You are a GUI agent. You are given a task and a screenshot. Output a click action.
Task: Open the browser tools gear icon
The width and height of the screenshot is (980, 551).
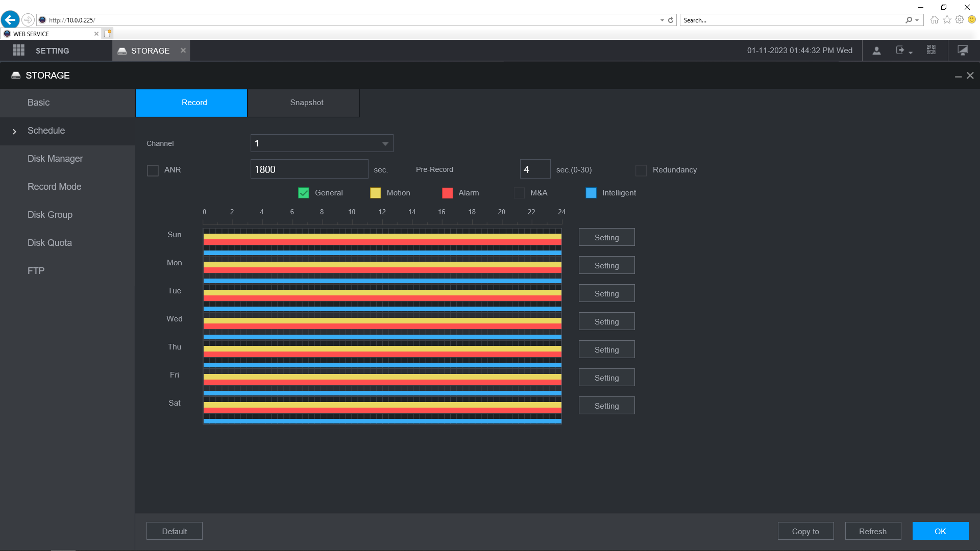coord(960,20)
